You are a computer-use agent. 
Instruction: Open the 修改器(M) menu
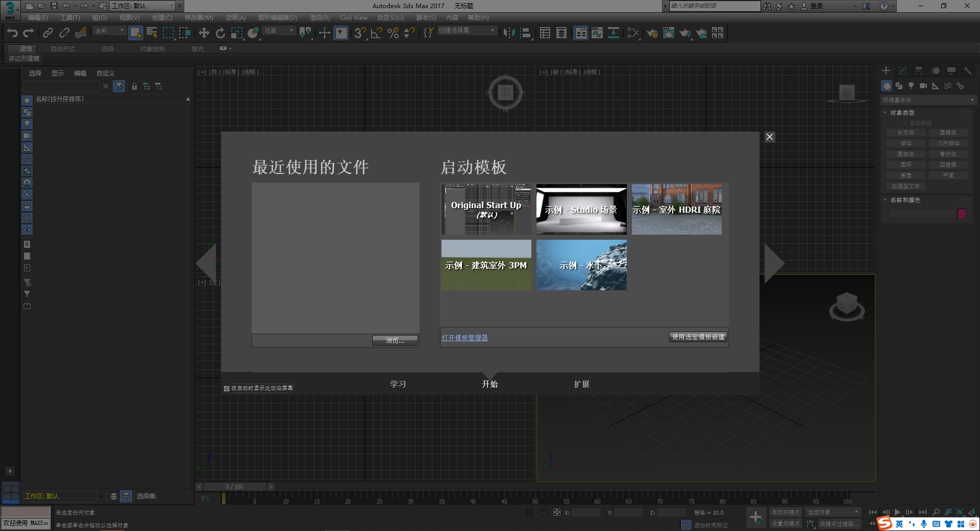click(199, 18)
